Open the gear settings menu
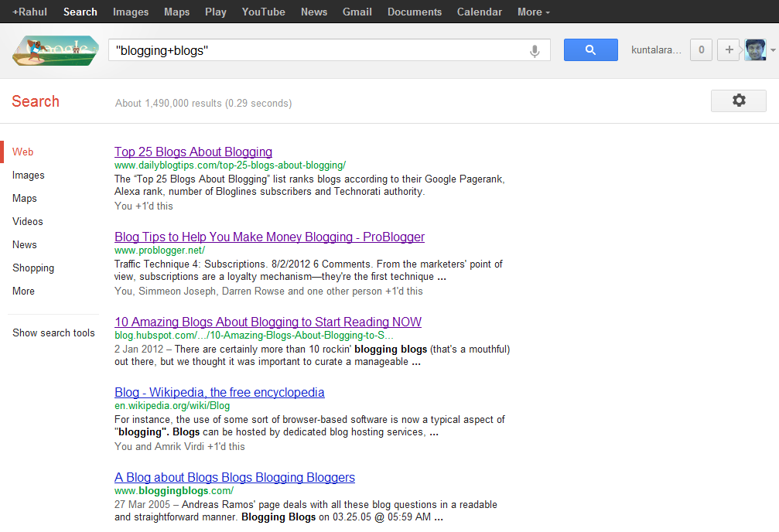The height and width of the screenshot is (532, 779). (739, 101)
